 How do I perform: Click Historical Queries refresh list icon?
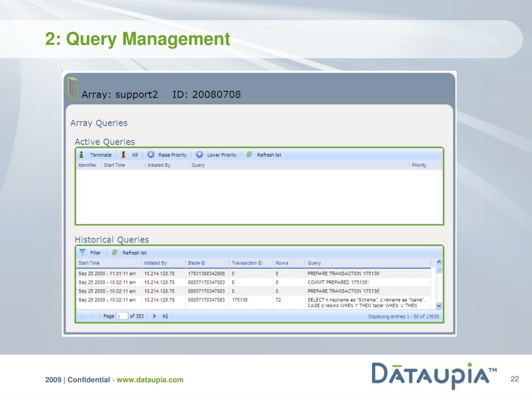pos(115,252)
